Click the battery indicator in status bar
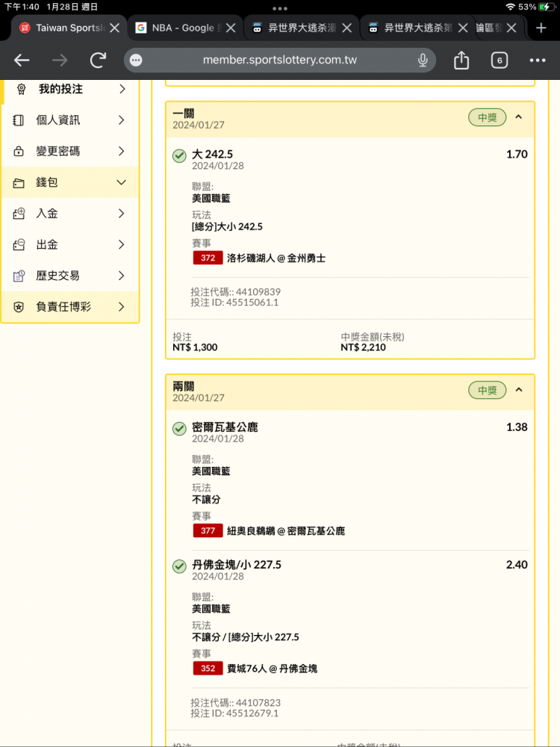Image resolution: width=560 pixels, height=747 pixels. pos(545,7)
